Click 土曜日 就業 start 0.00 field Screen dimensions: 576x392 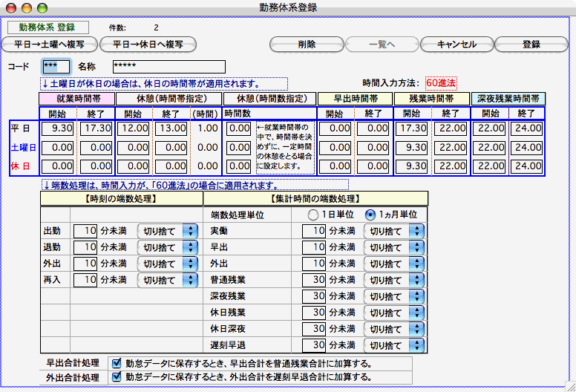pos(57,148)
